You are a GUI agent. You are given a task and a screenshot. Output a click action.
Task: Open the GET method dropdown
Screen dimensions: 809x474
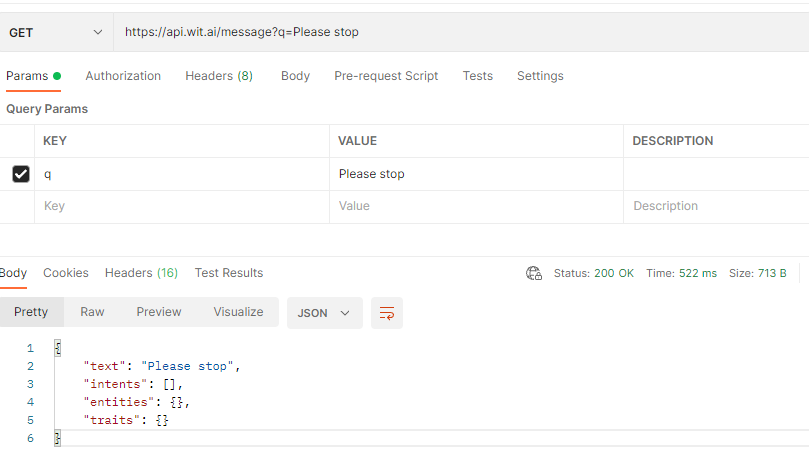tap(56, 32)
